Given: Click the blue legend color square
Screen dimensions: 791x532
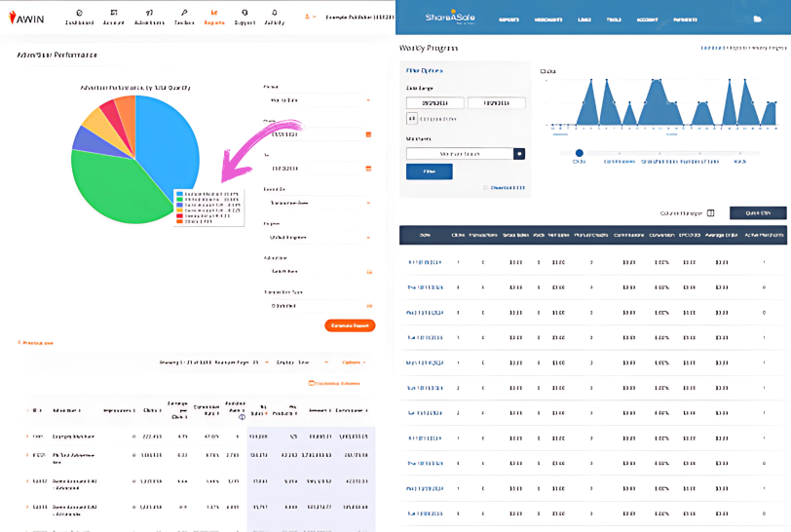Looking at the screenshot, I should pos(179,194).
